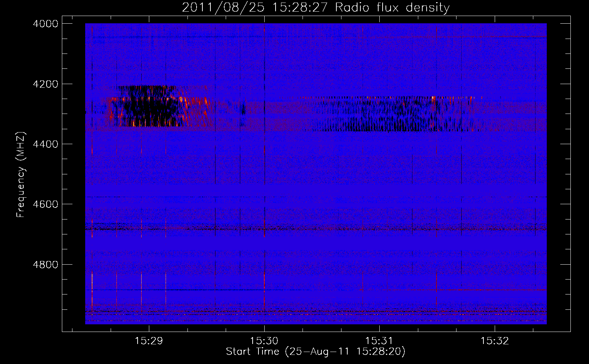Viewport: 589px width, 364px height.
Task: Click the 15:32 time axis label
Action: click(x=494, y=341)
